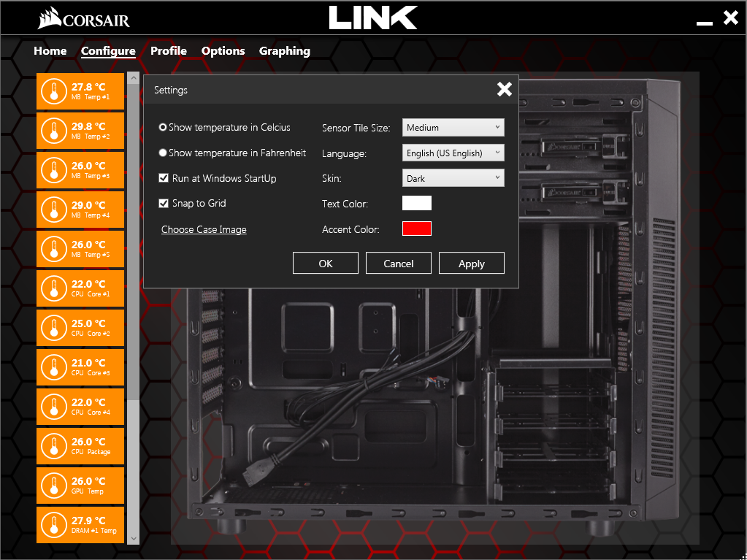This screenshot has width=747, height=560.
Task: Open the Choose Case Image link
Action: coord(204,229)
